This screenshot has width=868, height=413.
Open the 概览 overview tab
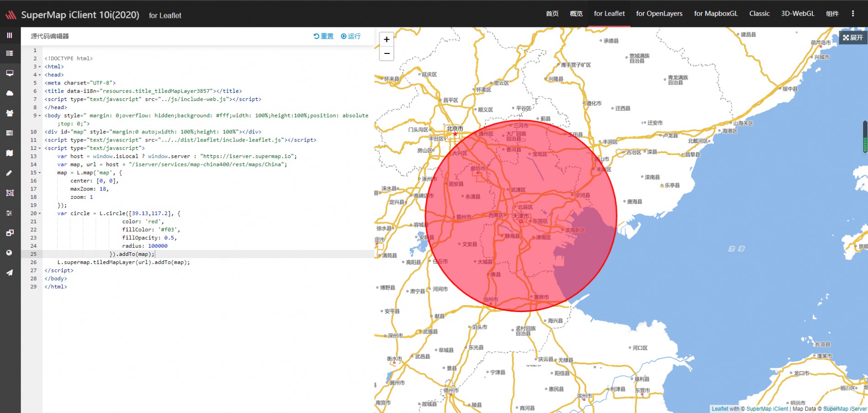click(x=576, y=14)
